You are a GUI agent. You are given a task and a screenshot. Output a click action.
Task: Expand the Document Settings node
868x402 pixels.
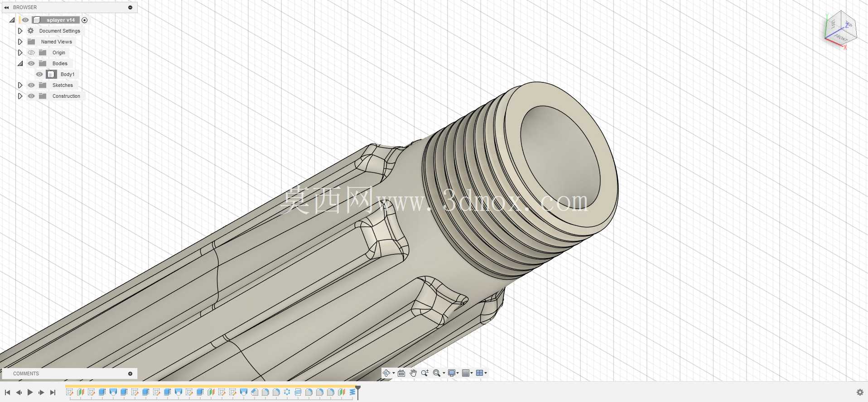pyautogui.click(x=20, y=31)
